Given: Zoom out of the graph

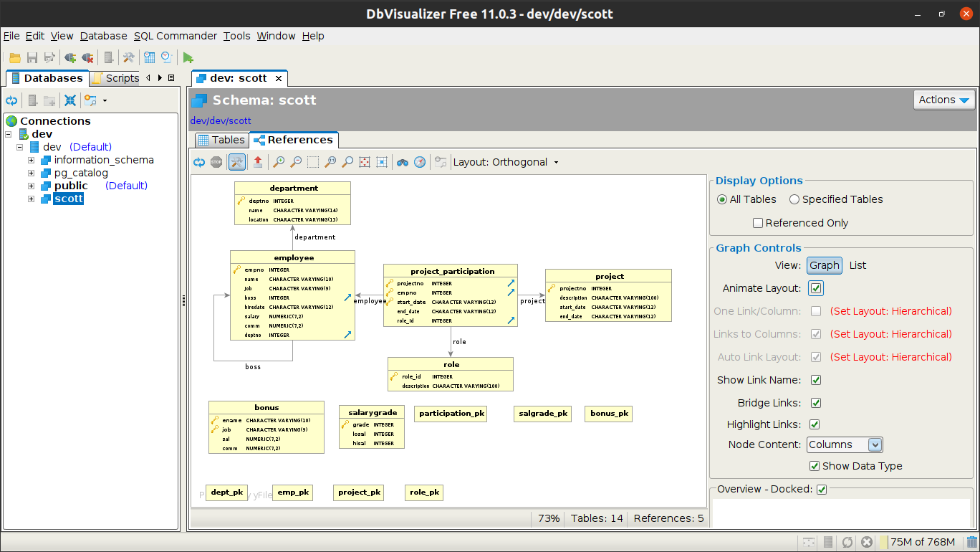Looking at the screenshot, I should 296,162.
